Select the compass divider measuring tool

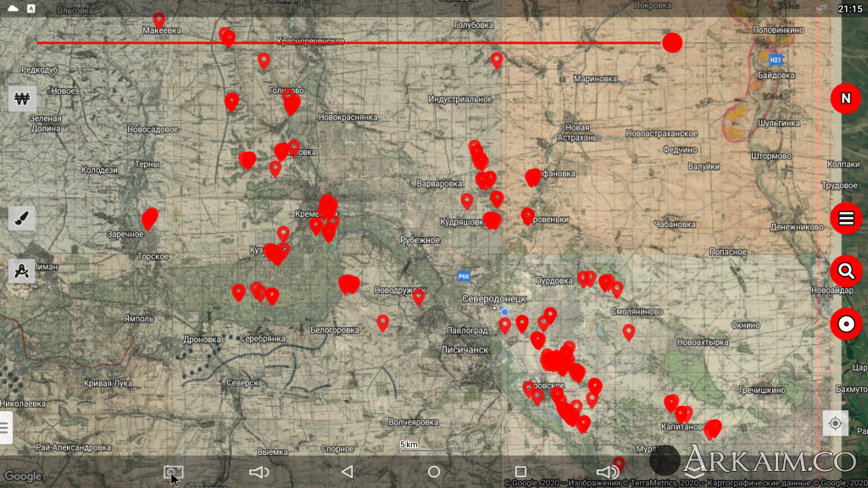tap(22, 271)
